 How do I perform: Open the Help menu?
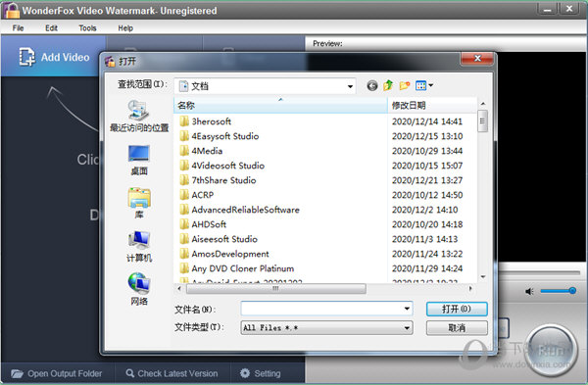125,28
